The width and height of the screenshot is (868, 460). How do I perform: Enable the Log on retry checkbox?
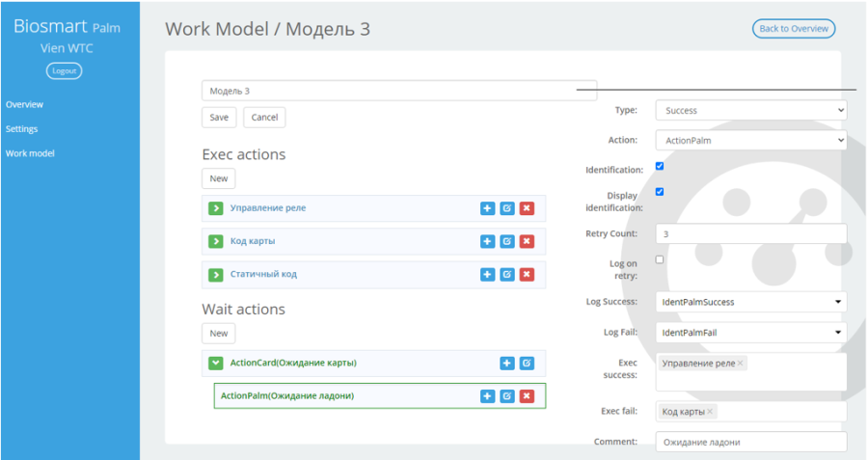pyautogui.click(x=660, y=259)
